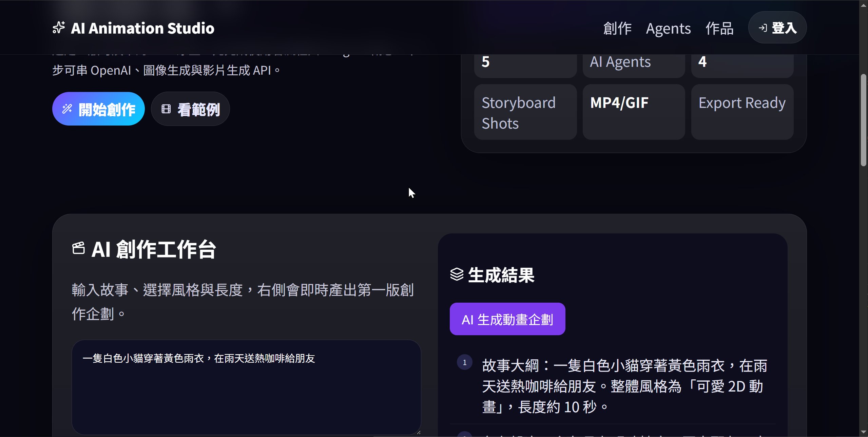The height and width of the screenshot is (437, 868).
Task: Click the step 1 number badge
Action: tap(465, 362)
